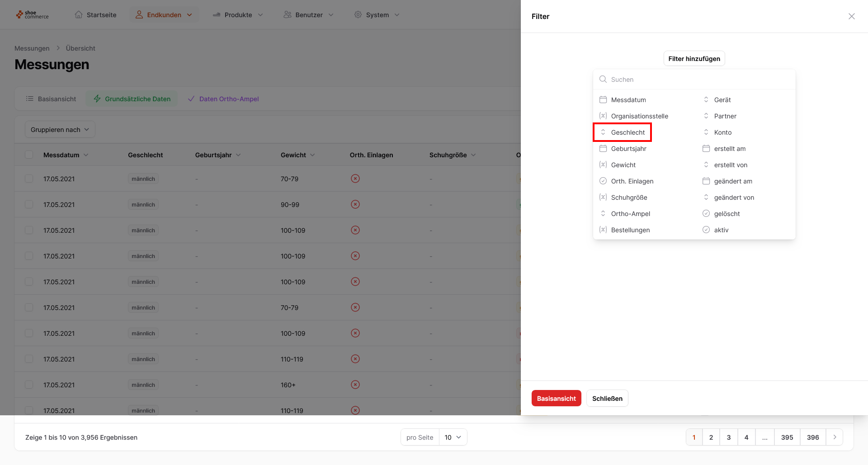
Task: Click the Messdatum calendar icon in filter list
Action: (603, 100)
